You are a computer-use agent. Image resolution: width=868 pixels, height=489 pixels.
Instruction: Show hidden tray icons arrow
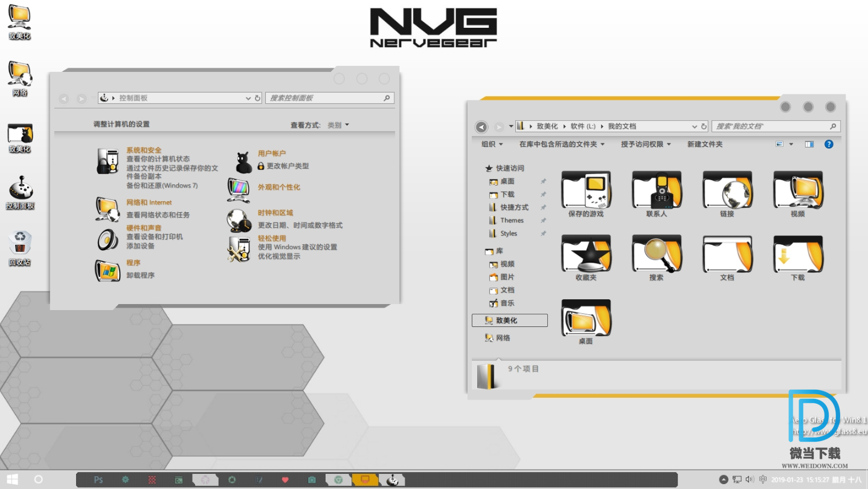click(x=724, y=479)
